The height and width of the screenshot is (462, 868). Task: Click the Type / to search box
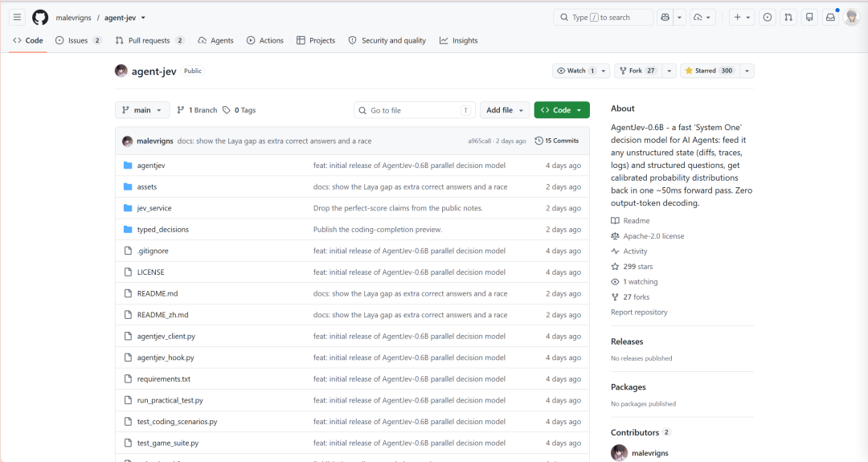tap(604, 17)
